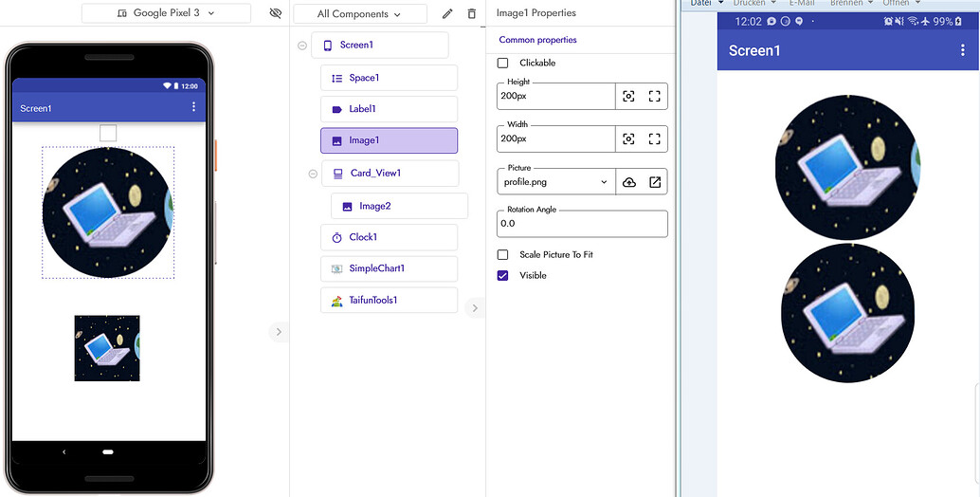This screenshot has height=497, width=980.
Task: Open the All Components filter dropdown
Action: pos(359,14)
